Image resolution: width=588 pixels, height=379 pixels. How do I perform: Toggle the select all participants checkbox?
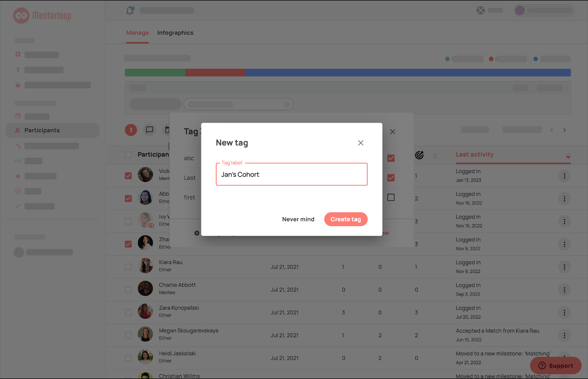tap(128, 155)
